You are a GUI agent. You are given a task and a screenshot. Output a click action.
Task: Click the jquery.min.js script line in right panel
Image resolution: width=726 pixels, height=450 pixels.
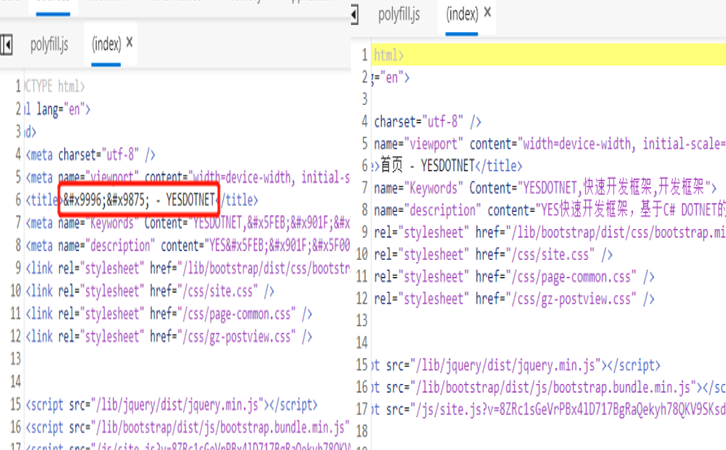click(516, 366)
